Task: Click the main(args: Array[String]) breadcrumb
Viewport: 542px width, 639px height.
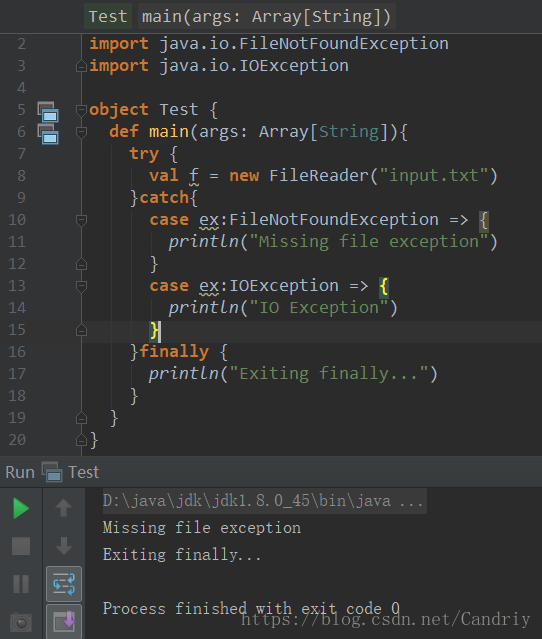Action: 267,17
